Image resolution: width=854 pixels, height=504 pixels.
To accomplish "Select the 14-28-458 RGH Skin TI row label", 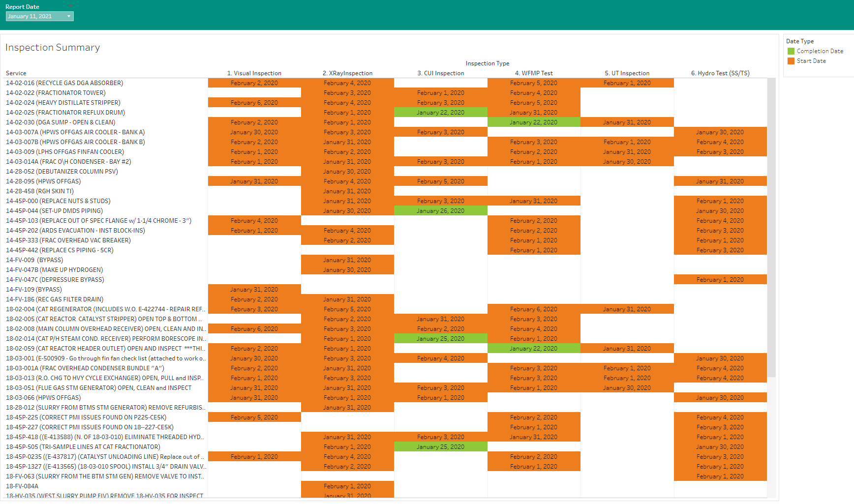I will [x=40, y=191].
